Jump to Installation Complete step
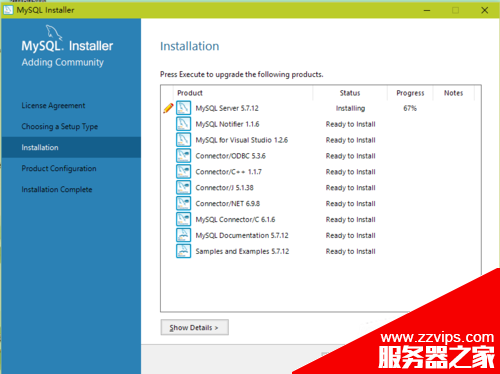Viewport: 500px width, 374px height. pos(57,190)
